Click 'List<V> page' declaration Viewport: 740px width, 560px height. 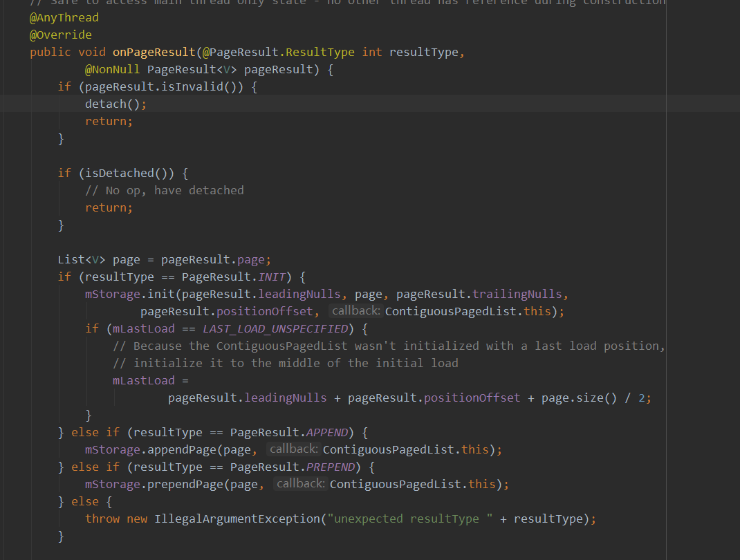click(99, 260)
